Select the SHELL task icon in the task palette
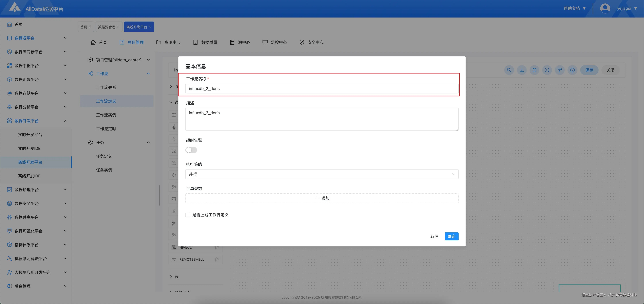Image resolution: width=644 pixels, height=304 pixels. [174, 115]
